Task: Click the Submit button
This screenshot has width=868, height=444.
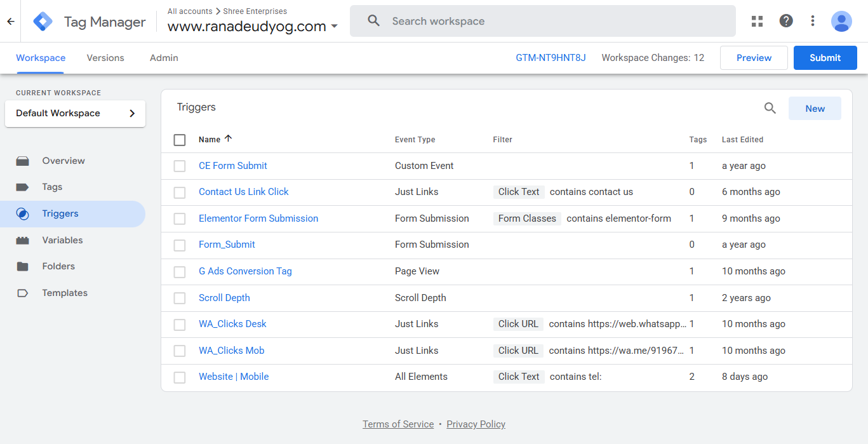Action: pyautogui.click(x=825, y=58)
